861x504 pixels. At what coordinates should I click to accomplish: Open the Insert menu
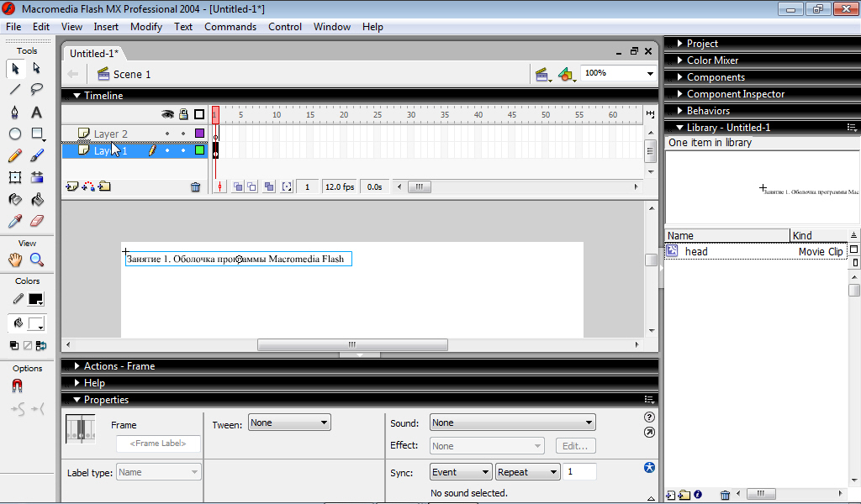(x=106, y=27)
